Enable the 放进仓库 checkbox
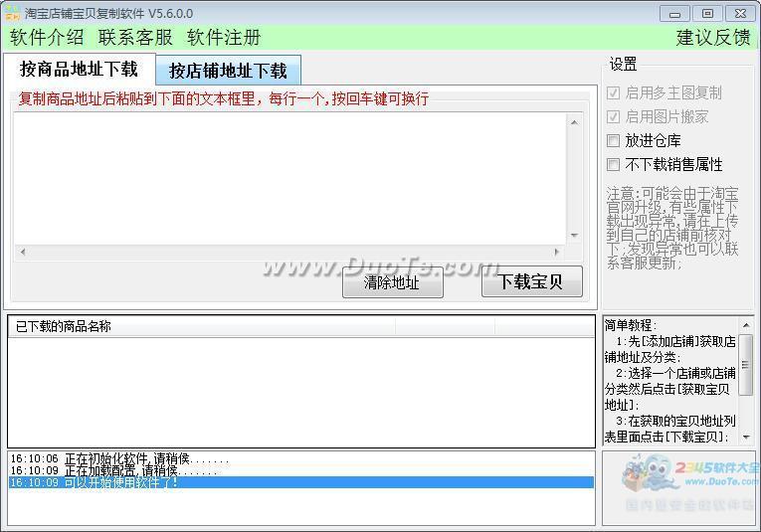Viewport: 761px width, 532px height. pos(614,140)
